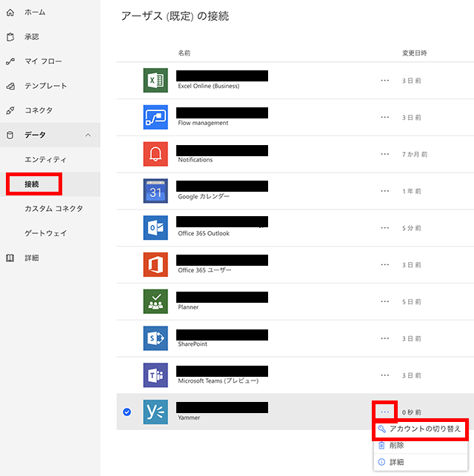Click the Microsoft Teams (プレビュー) label
The width and height of the screenshot is (474, 476).
point(218,381)
